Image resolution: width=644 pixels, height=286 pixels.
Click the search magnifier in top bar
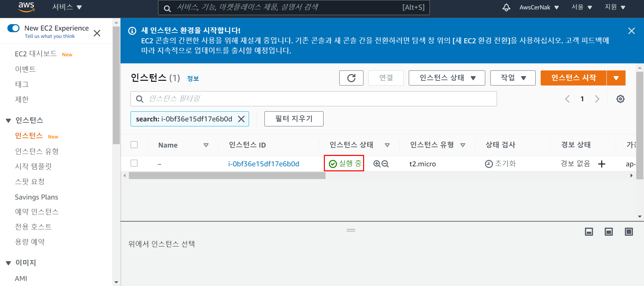167,8
